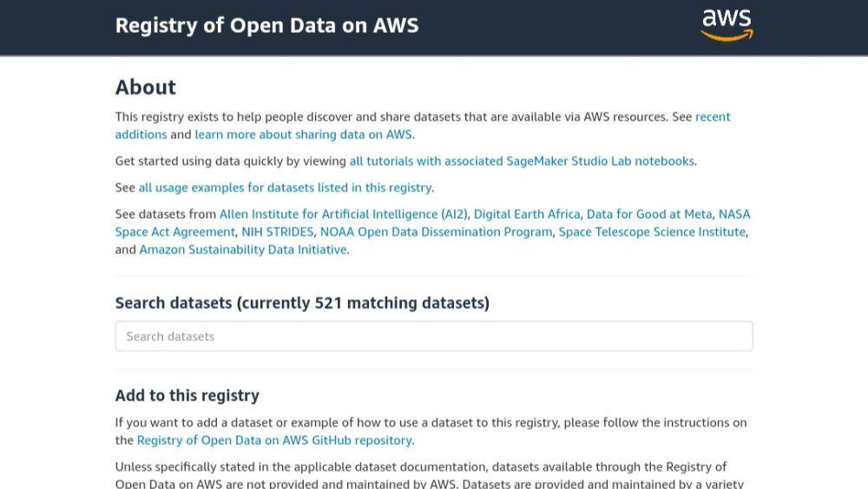Open all usage examples for datasets link

pyautogui.click(x=285, y=188)
